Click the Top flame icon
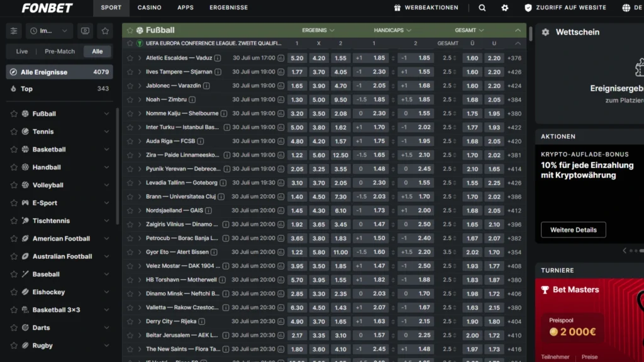Image resolution: width=644 pixels, height=362 pixels. (x=13, y=89)
